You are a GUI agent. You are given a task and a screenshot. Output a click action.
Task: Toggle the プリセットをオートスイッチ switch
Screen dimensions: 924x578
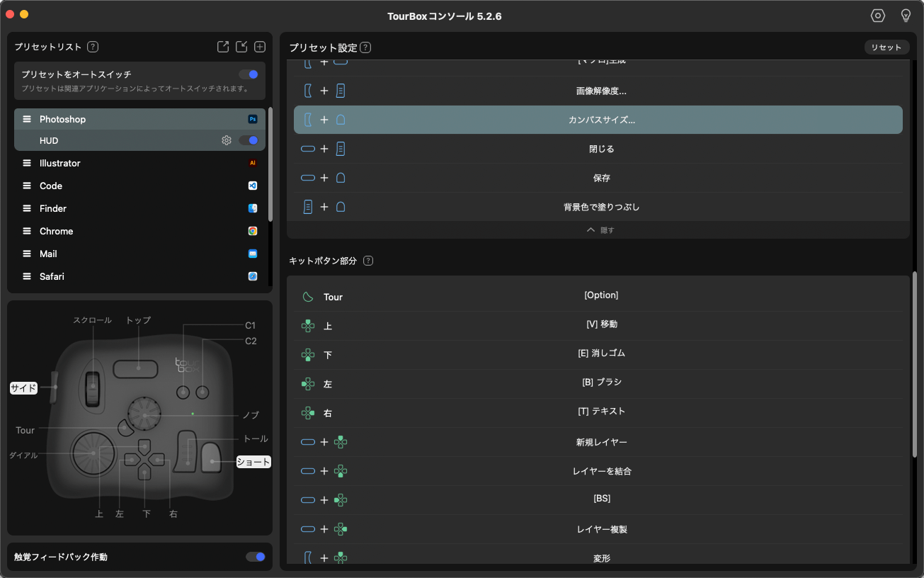click(249, 74)
